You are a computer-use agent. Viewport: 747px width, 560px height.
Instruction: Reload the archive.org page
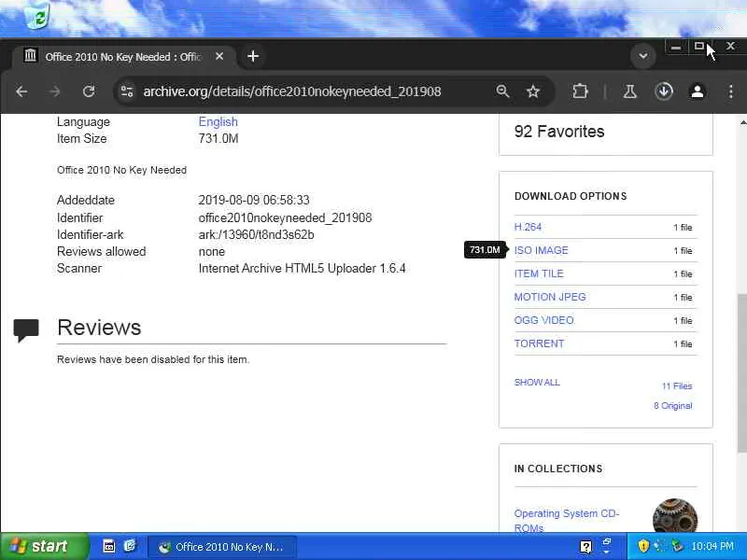(89, 91)
